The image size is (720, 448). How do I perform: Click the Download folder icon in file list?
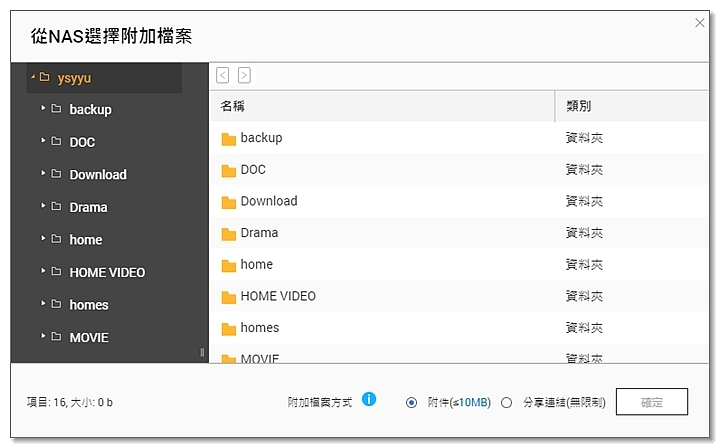(x=228, y=202)
